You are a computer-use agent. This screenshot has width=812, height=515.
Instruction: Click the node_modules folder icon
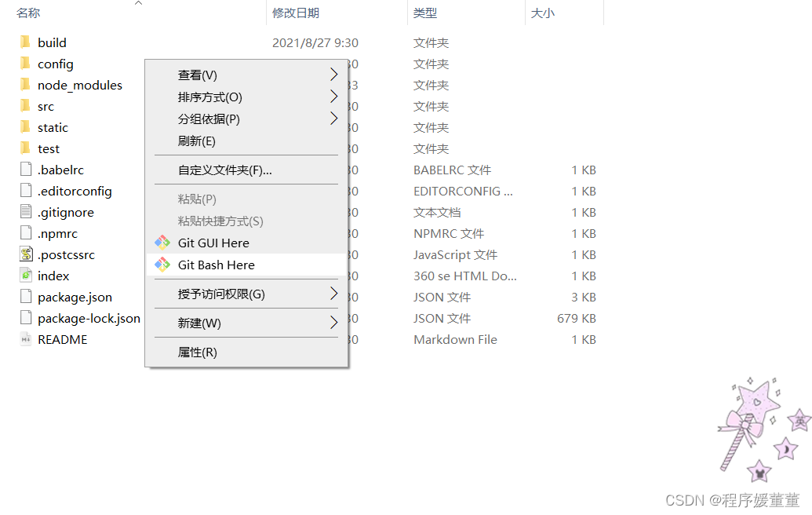[x=25, y=85]
